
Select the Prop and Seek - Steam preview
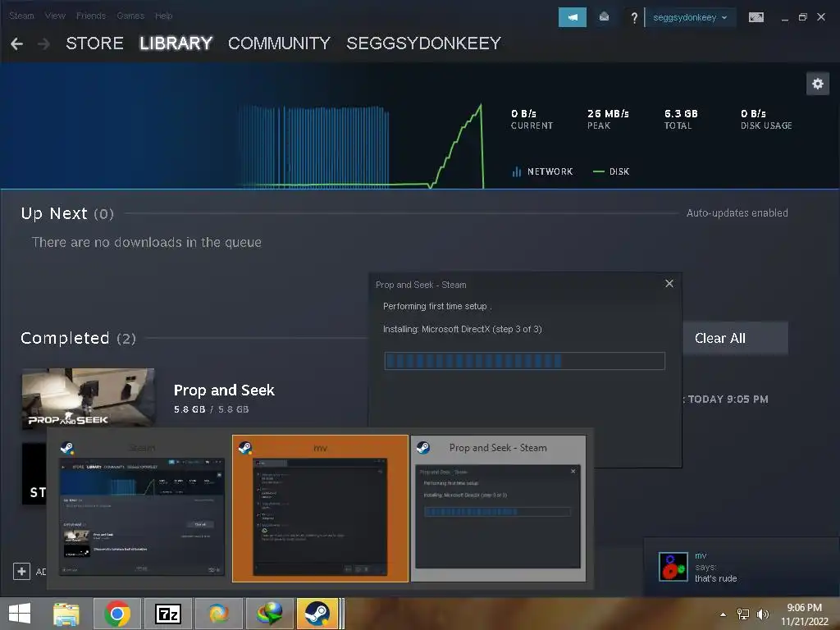498,509
